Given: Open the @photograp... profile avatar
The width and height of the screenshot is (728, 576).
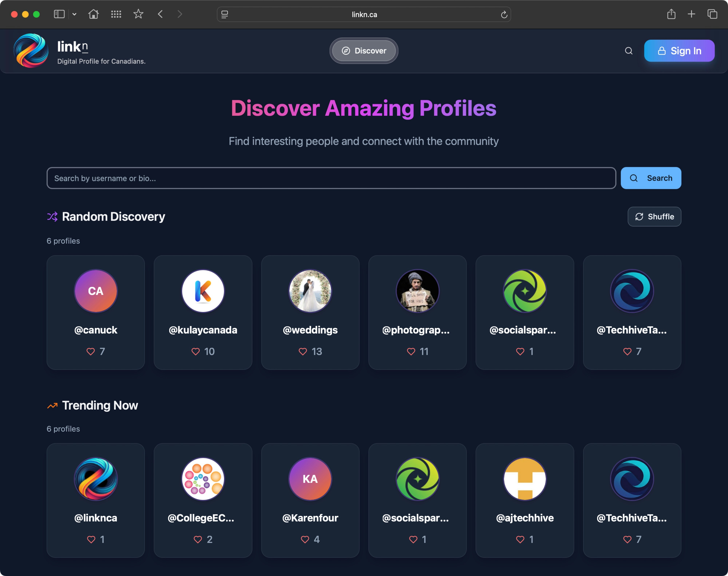Looking at the screenshot, I should click(x=418, y=291).
